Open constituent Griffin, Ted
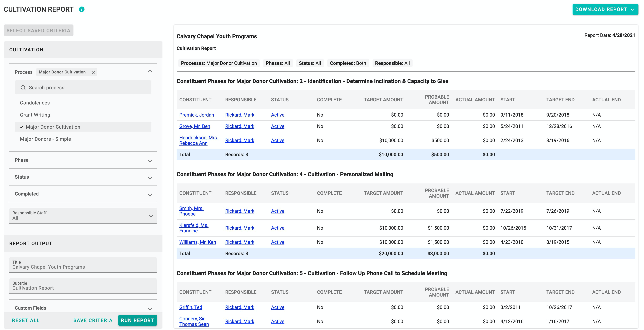The width and height of the screenshot is (644, 330). 191,307
